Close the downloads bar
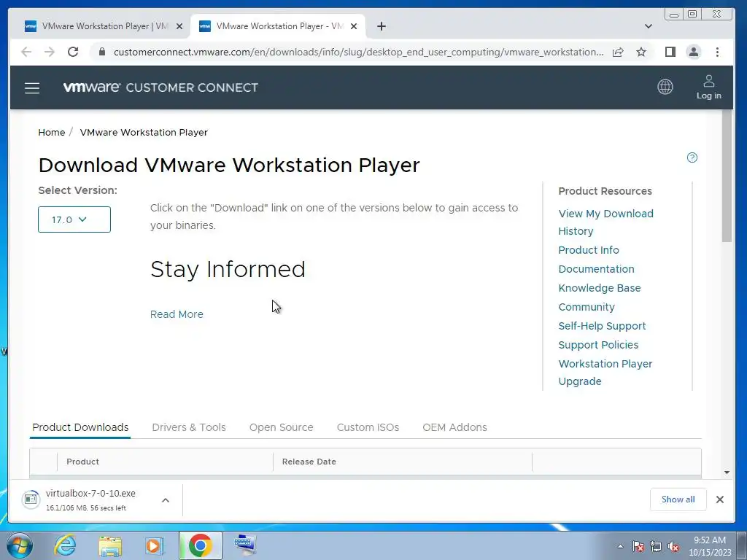This screenshot has height=560, width=747. pyautogui.click(x=720, y=499)
